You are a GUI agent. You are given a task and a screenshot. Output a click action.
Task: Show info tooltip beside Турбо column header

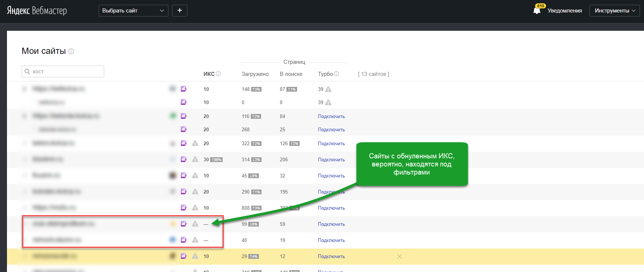tap(336, 74)
